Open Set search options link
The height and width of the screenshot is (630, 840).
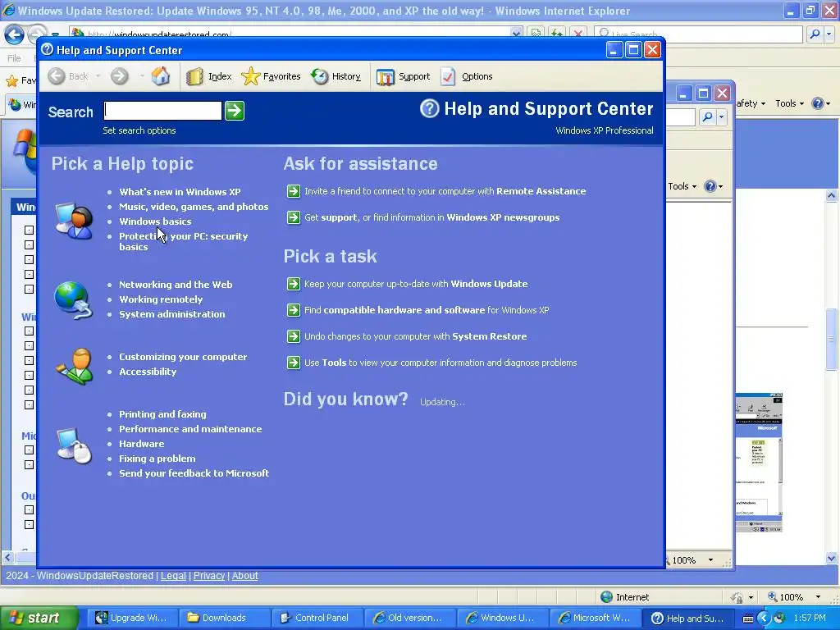pos(139,130)
